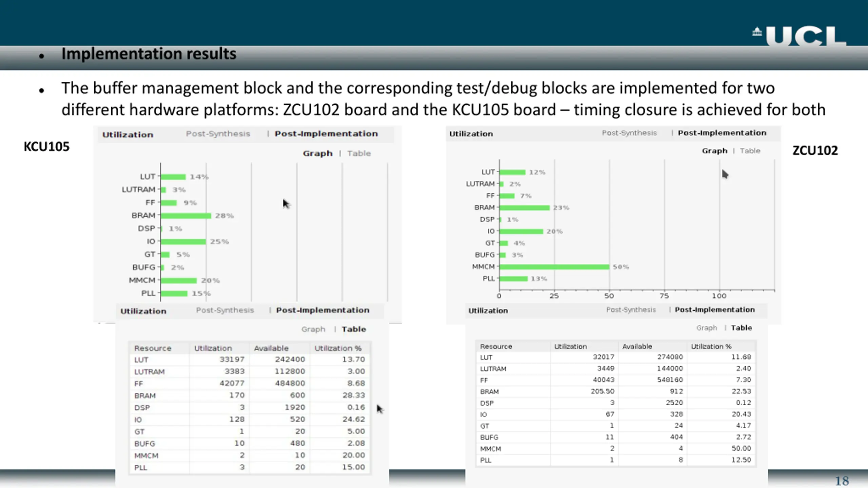Click the LUT 14% bar in KCU105 graph
The image size is (868, 488).
coord(173,177)
